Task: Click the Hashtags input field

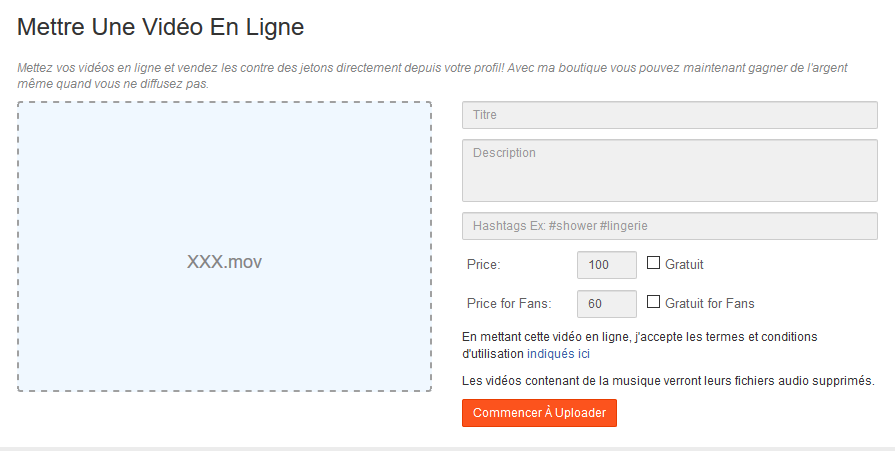Action: coord(669,226)
